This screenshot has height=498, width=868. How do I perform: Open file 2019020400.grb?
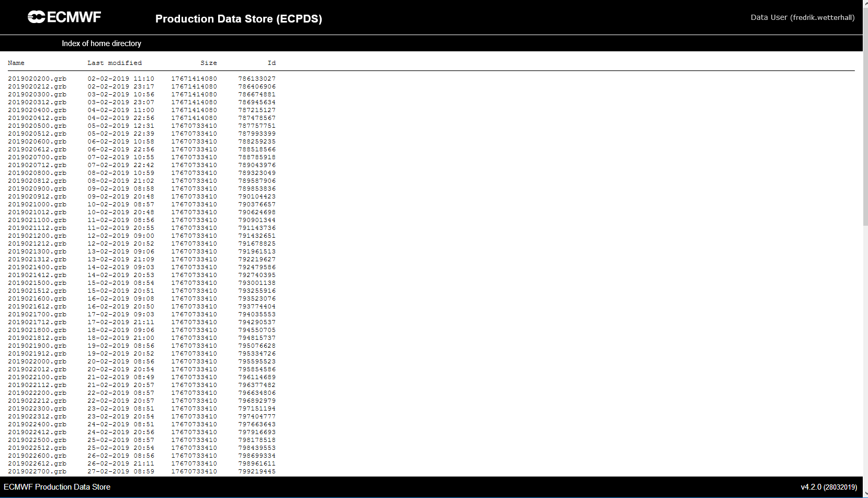[37, 110]
